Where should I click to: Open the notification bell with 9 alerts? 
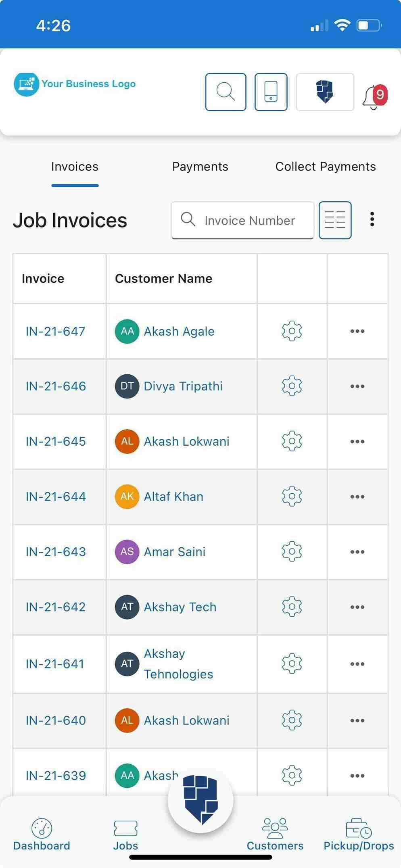[x=375, y=97]
